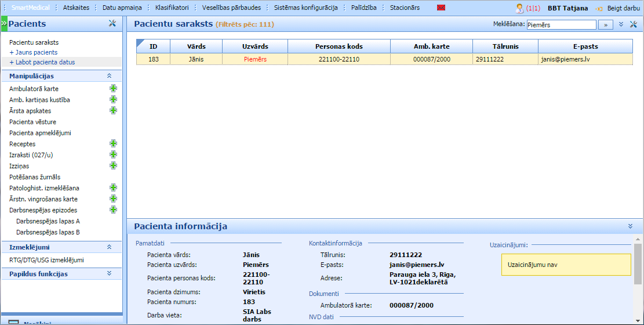Add new Ambulatorā karte with plus icon
This screenshot has height=325, width=644.
113,89
